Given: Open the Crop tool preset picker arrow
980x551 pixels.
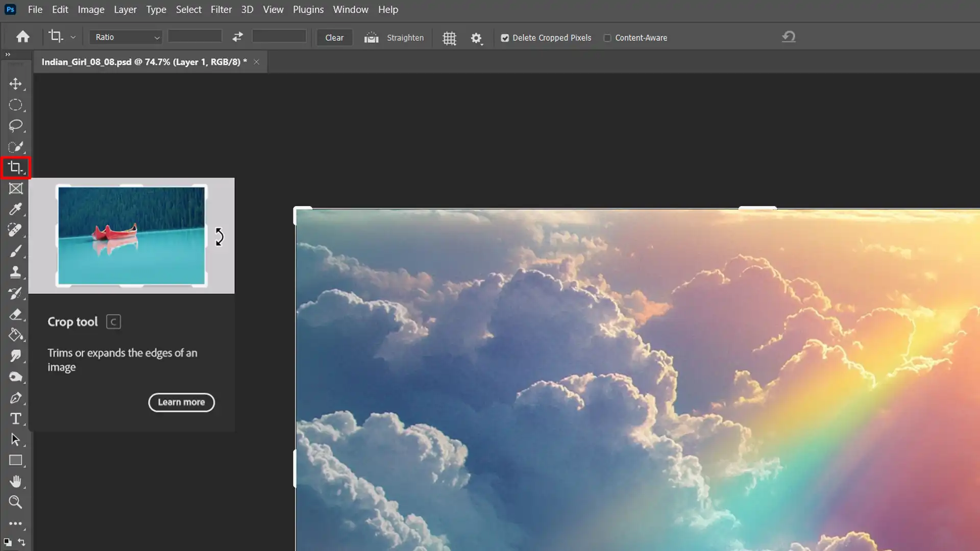Looking at the screenshot, I should pos(73,37).
